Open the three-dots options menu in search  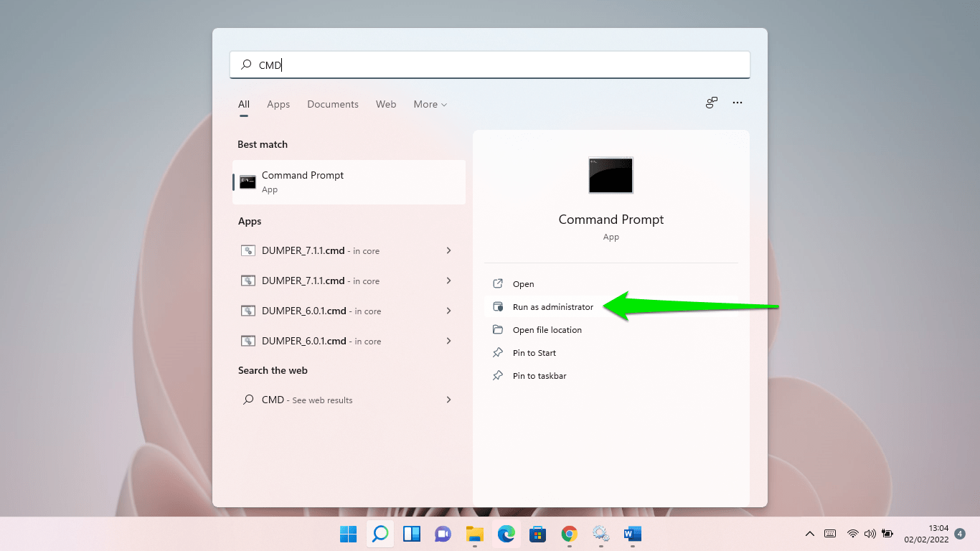737,103
